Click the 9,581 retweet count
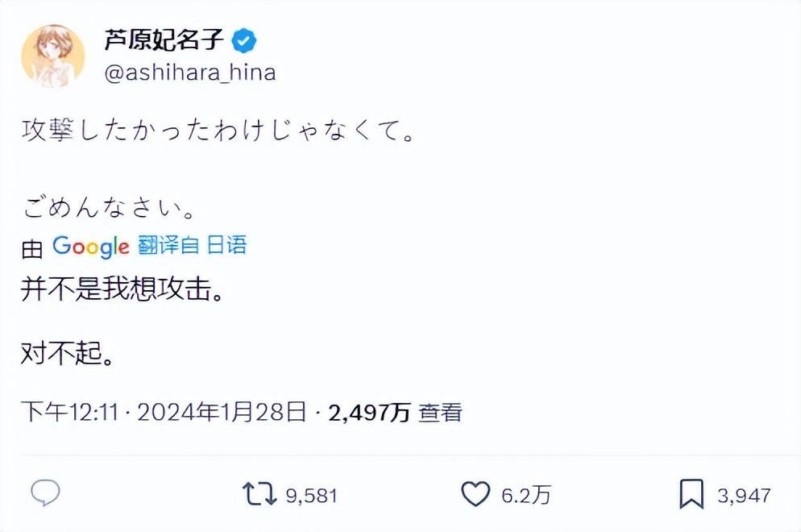This screenshot has height=532, width=801. coord(311,495)
